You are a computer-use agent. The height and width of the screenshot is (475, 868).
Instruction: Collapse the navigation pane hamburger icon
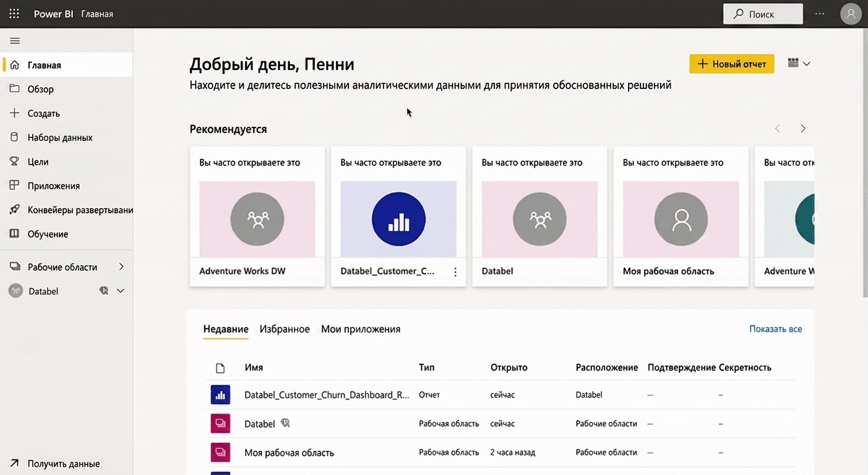15,41
